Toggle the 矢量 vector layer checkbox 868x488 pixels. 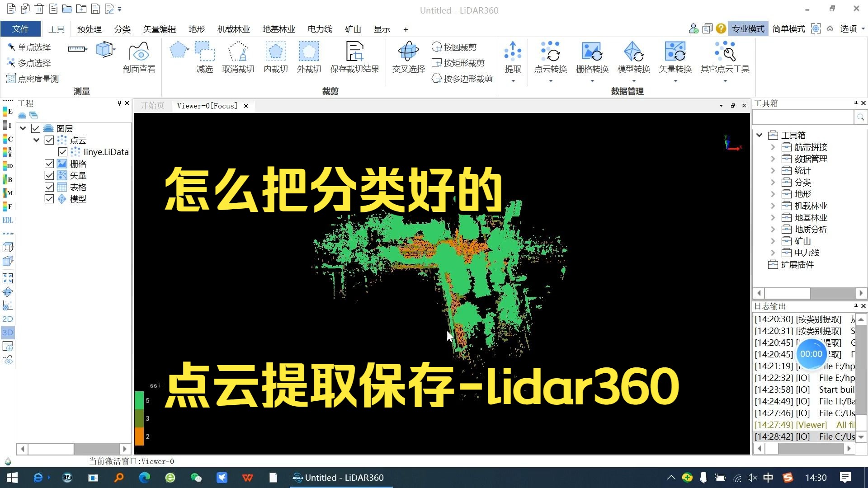[49, 175]
